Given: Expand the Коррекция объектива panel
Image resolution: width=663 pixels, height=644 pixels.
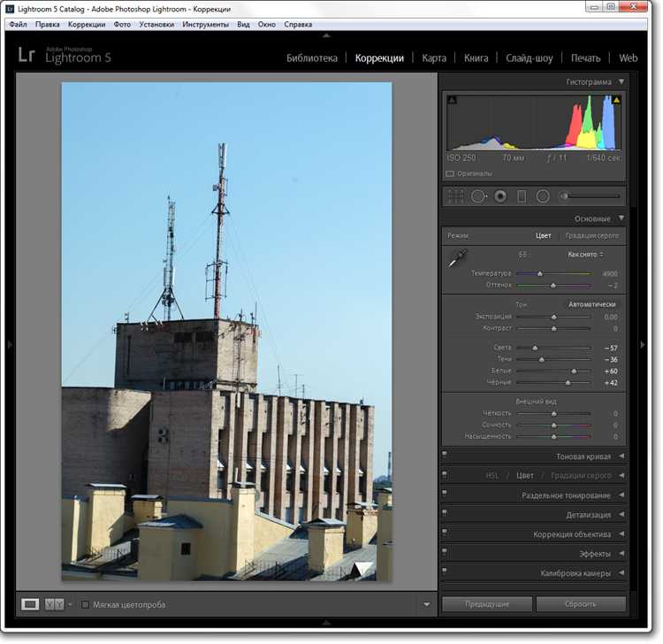Looking at the screenshot, I should pos(621,534).
